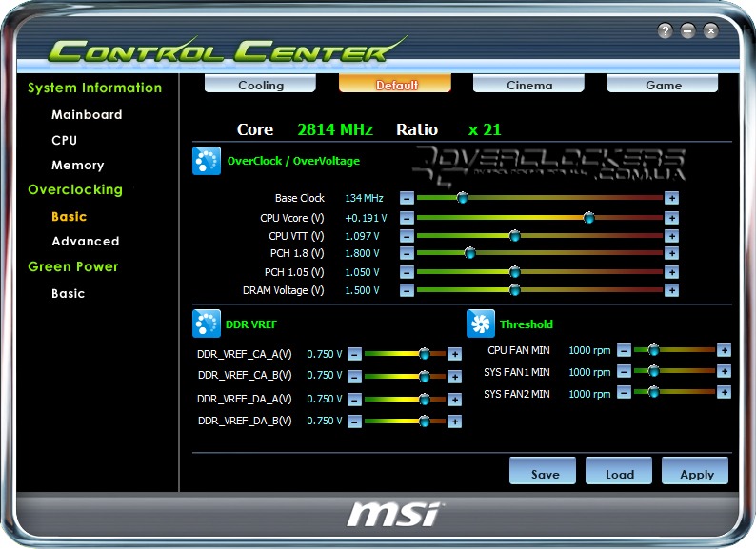Decrease Base Clock with minus button

click(407, 198)
